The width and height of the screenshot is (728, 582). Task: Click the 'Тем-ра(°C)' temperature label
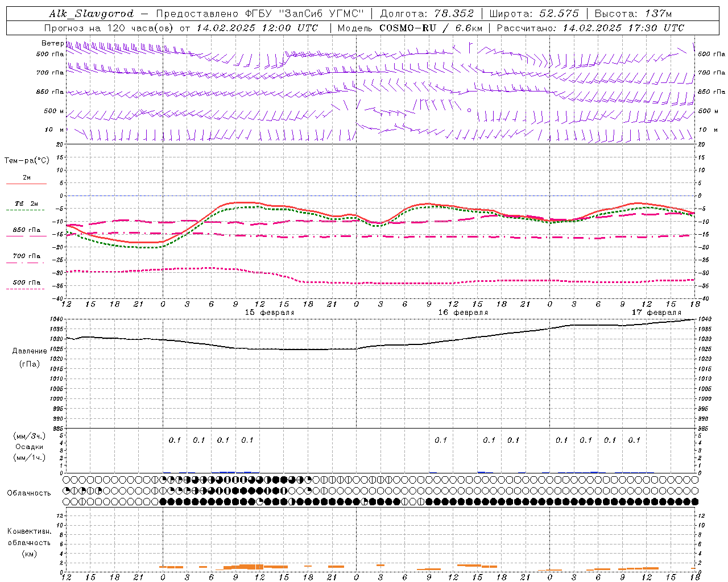coord(27,161)
